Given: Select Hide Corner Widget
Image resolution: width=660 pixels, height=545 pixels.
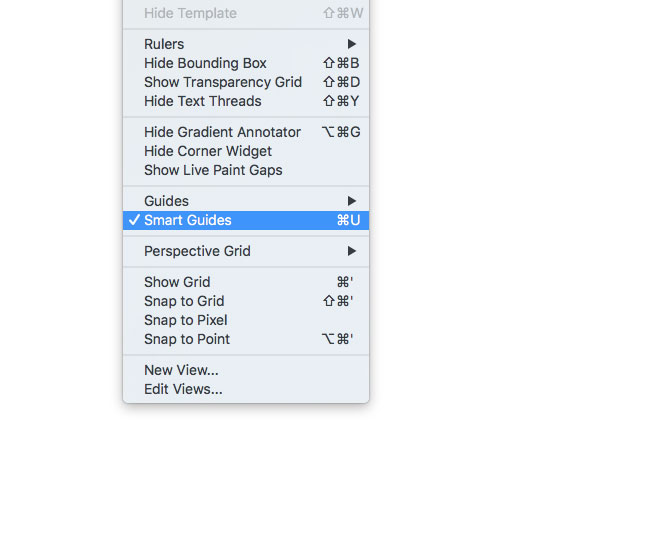Looking at the screenshot, I should (x=208, y=151).
